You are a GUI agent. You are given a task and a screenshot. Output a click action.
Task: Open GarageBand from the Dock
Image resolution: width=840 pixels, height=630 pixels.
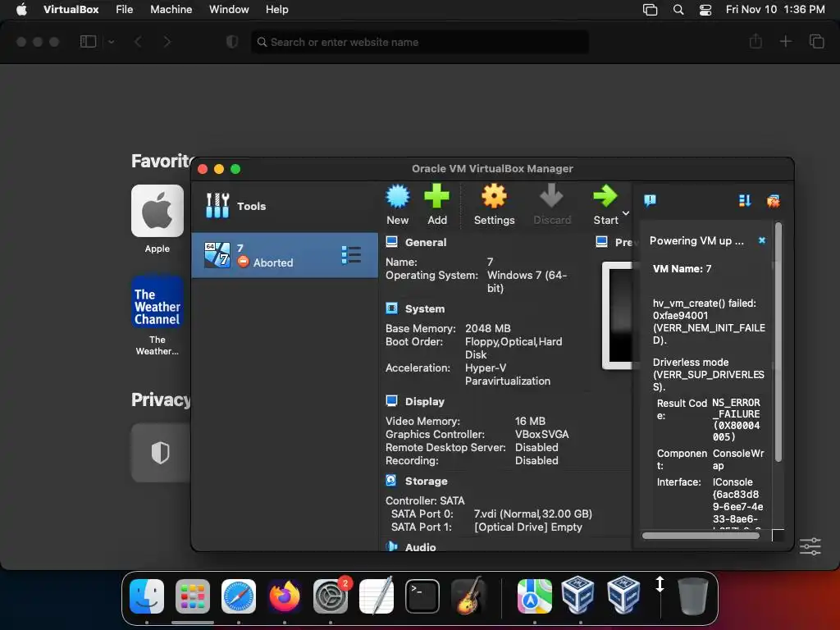point(468,596)
